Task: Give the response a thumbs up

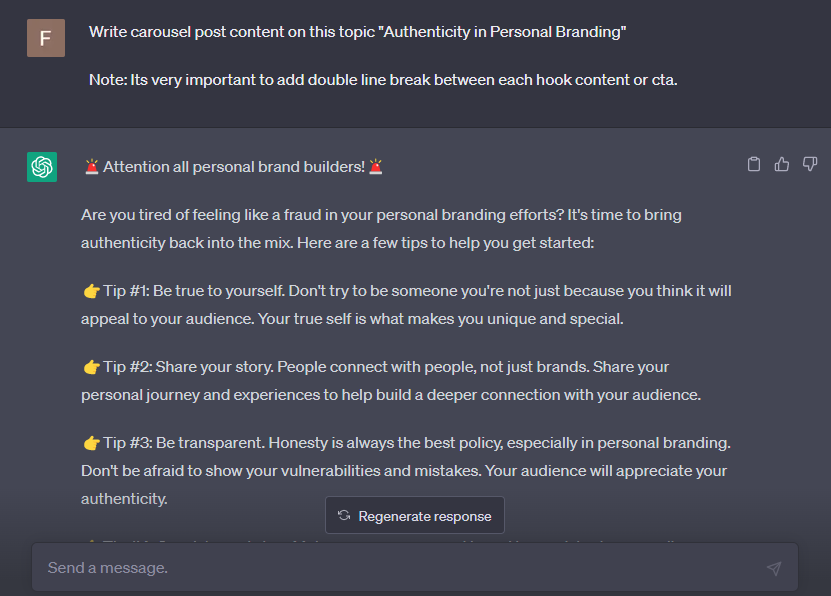Action: (x=782, y=164)
